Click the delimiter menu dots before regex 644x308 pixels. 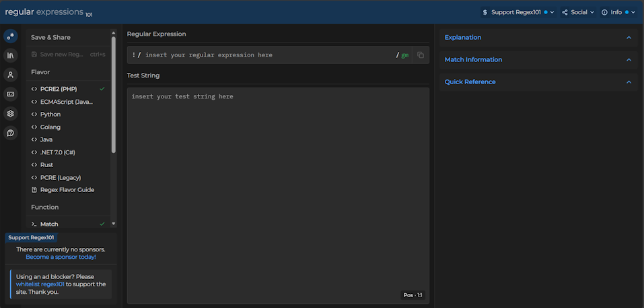tap(134, 55)
